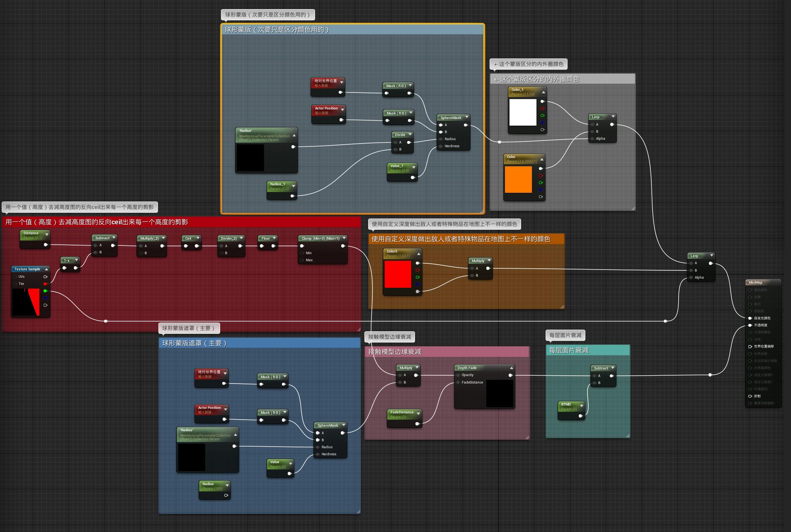The height and width of the screenshot is (532, 791).
Task: Collapse the Color_1 node preview arrow
Action: click(x=543, y=92)
